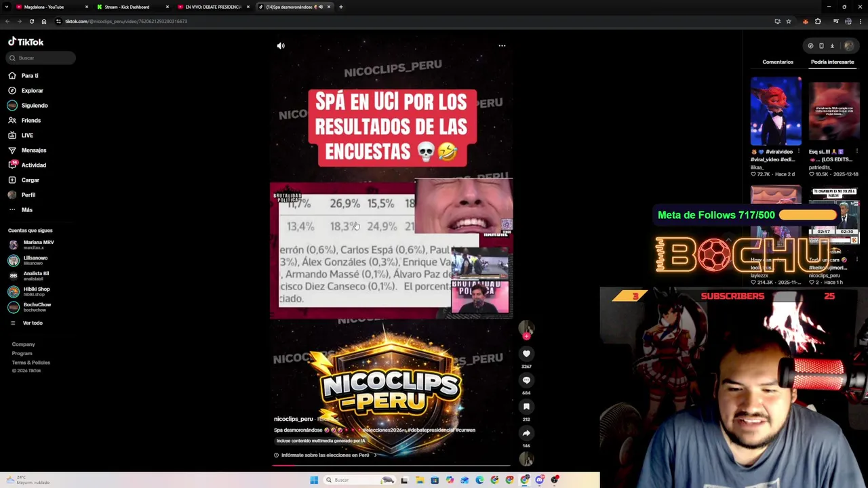Select the Podría interesarte tab
868x488 pixels.
pos(832,62)
